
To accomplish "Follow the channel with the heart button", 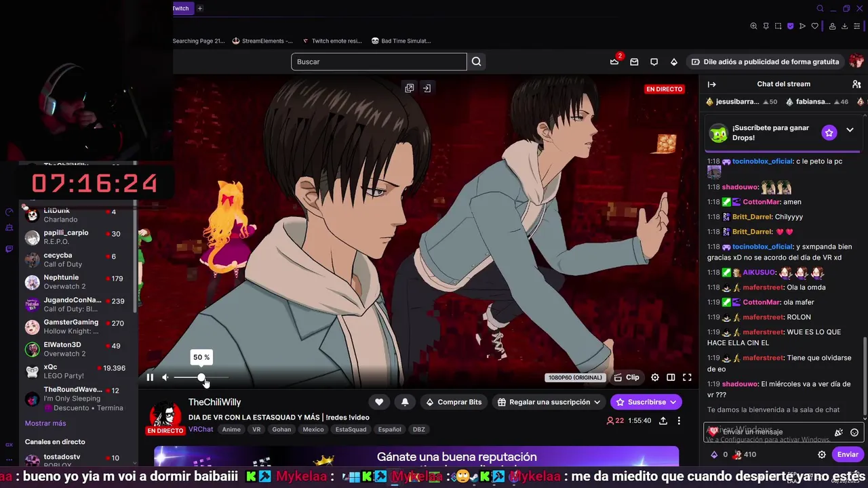I will coord(379,402).
